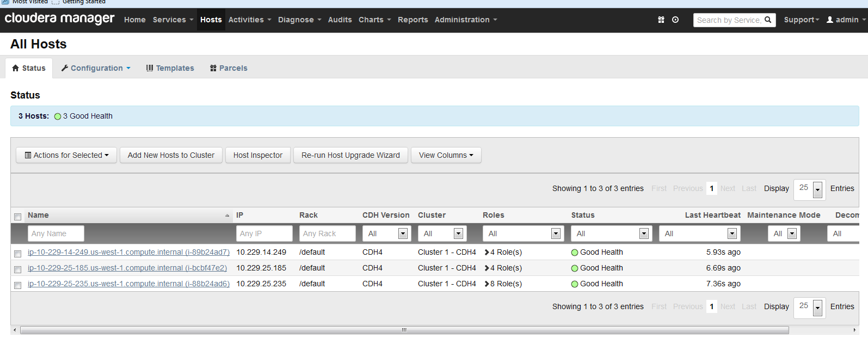Sort by the Rack column header
Image resolution: width=868 pixels, height=338 pixels.
309,215
